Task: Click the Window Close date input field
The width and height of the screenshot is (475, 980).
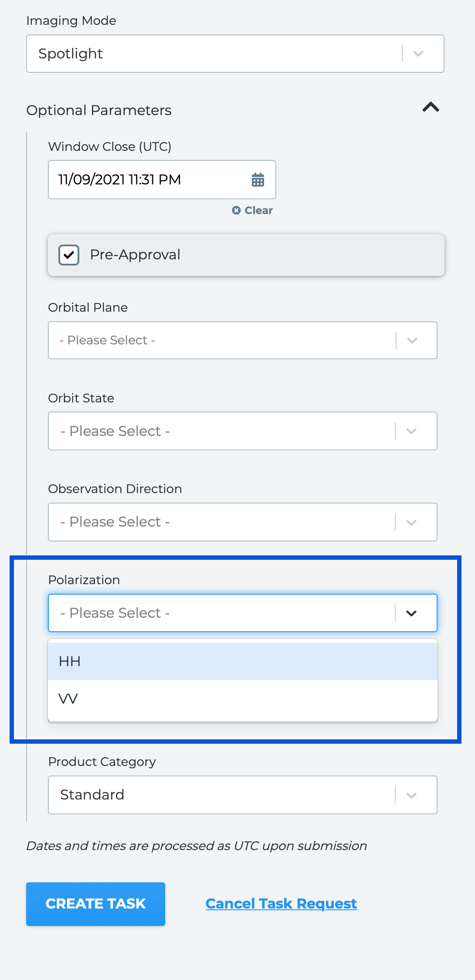Action: pyautogui.click(x=162, y=180)
